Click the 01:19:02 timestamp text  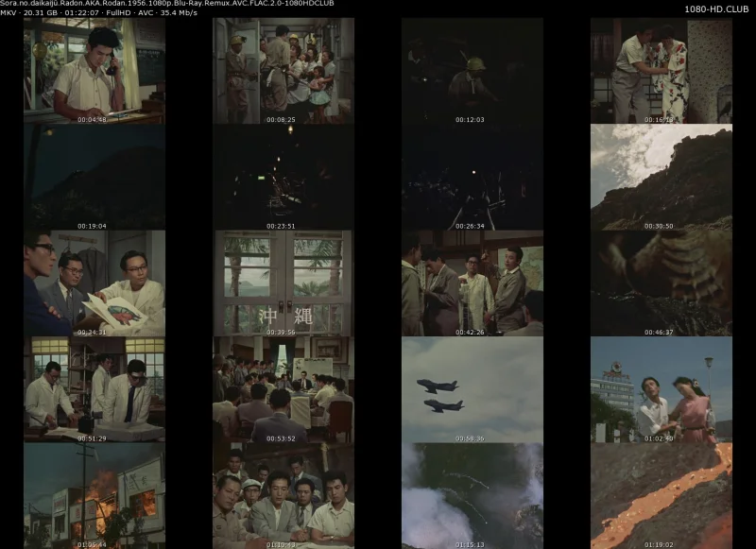[659, 544]
